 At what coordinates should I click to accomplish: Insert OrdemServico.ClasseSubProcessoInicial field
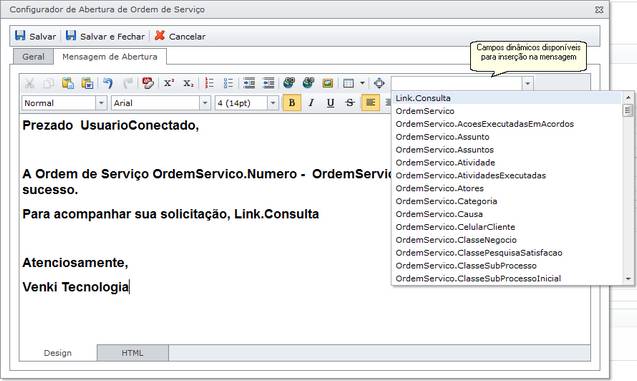point(507,278)
